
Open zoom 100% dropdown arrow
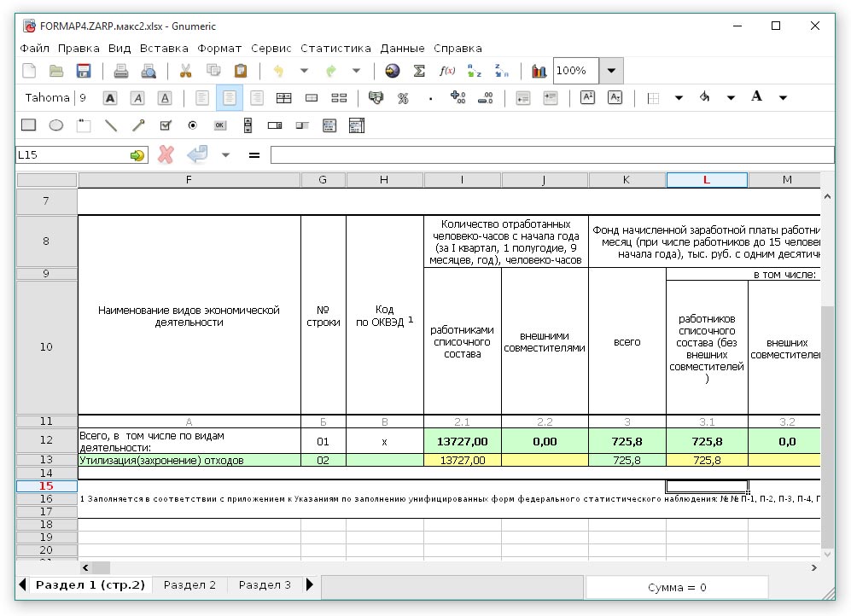coord(611,71)
